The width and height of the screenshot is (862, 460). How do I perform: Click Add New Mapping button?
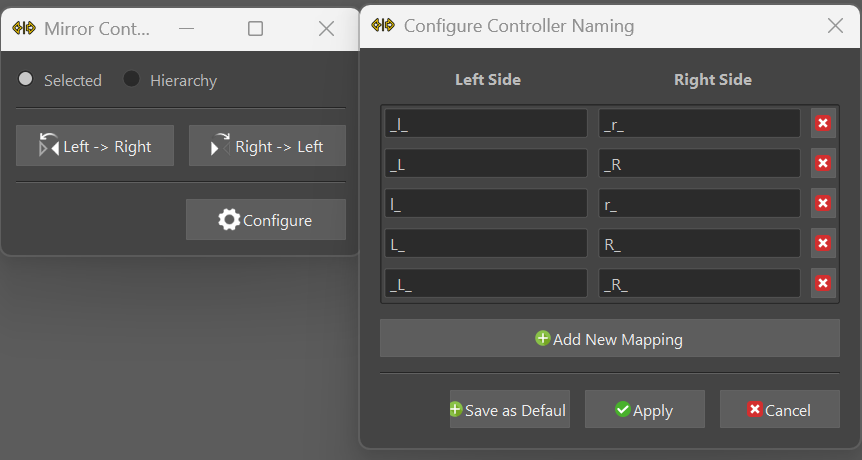(x=609, y=339)
